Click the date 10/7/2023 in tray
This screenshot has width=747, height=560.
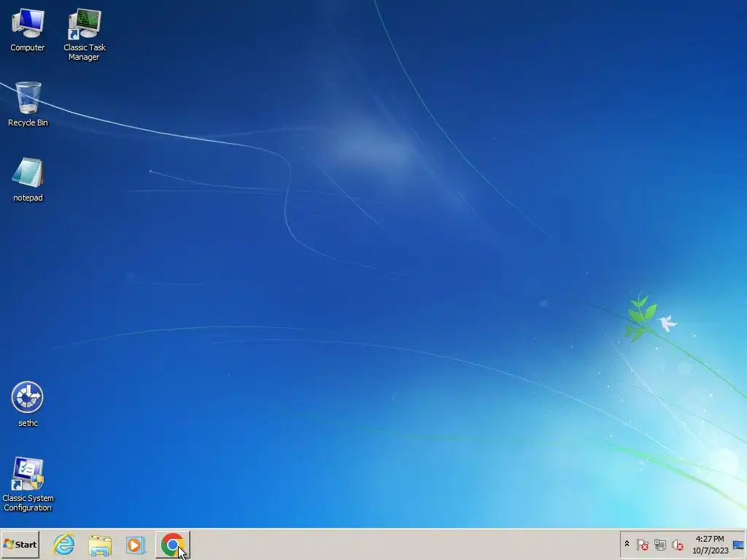711,551
